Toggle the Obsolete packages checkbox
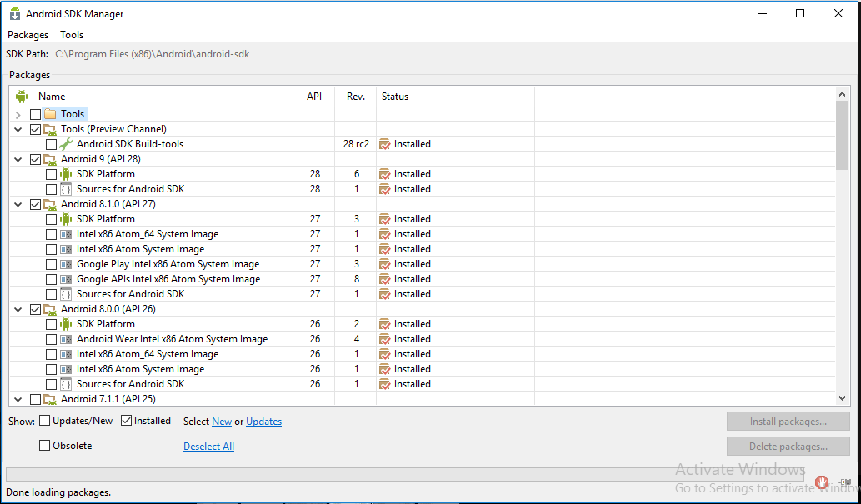 (45, 446)
